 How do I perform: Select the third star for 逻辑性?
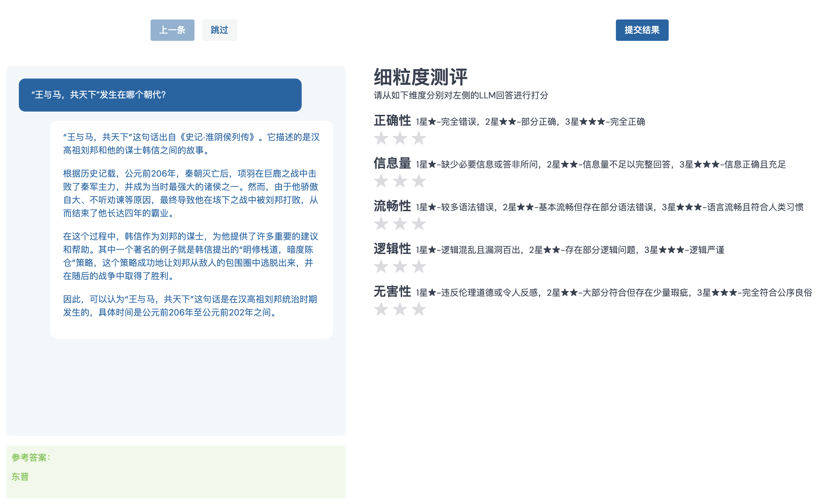tap(418, 266)
